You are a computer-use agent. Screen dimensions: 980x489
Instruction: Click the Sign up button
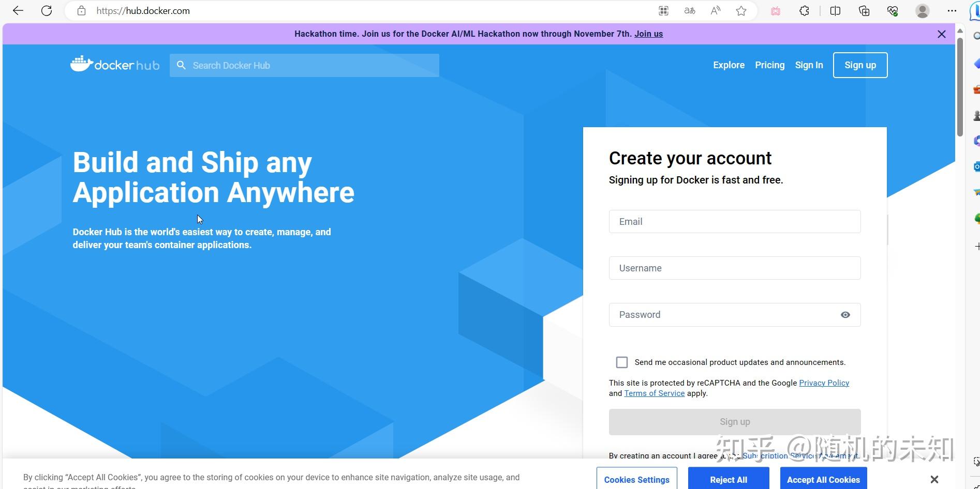click(859, 65)
